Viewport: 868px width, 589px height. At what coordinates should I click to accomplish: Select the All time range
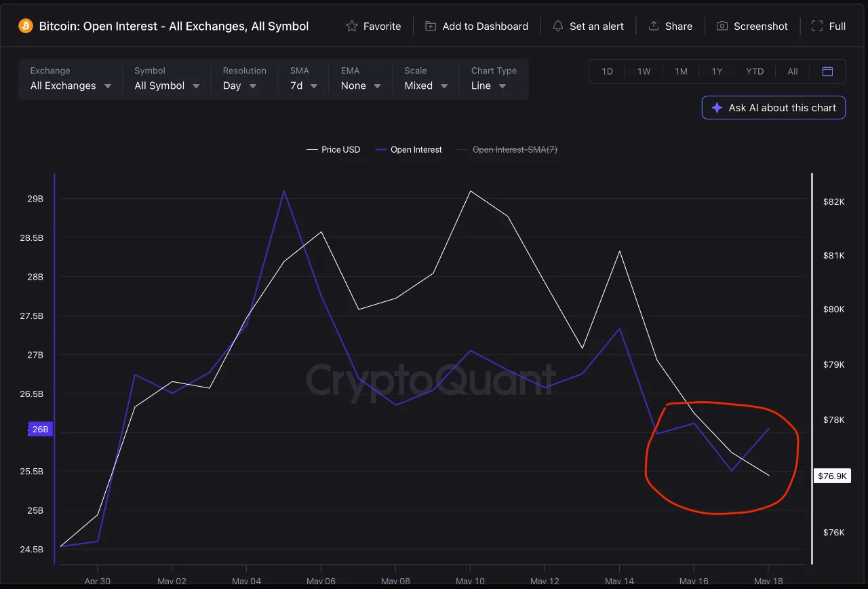click(792, 71)
